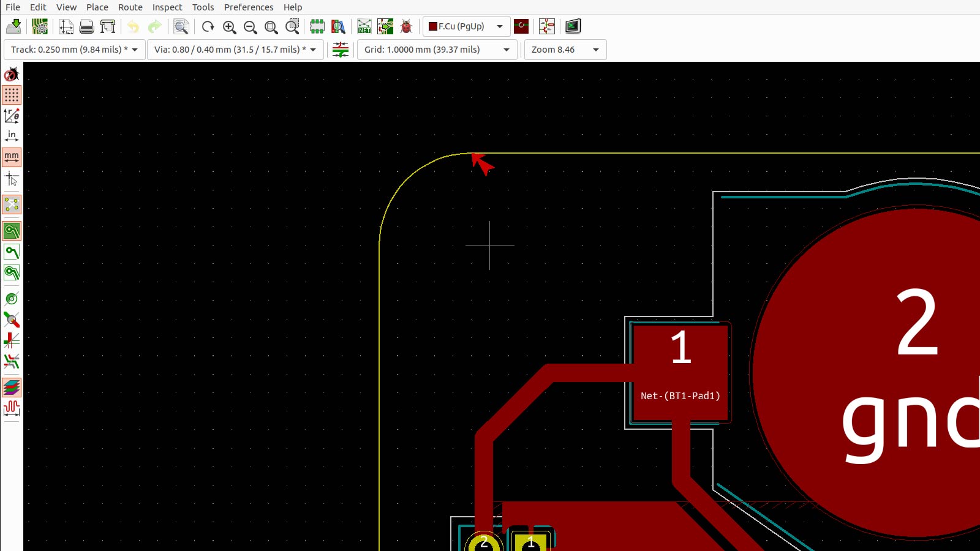Image resolution: width=980 pixels, height=551 pixels.
Task: Toggle the layers manager visibility
Action: (x=12, y=387)
